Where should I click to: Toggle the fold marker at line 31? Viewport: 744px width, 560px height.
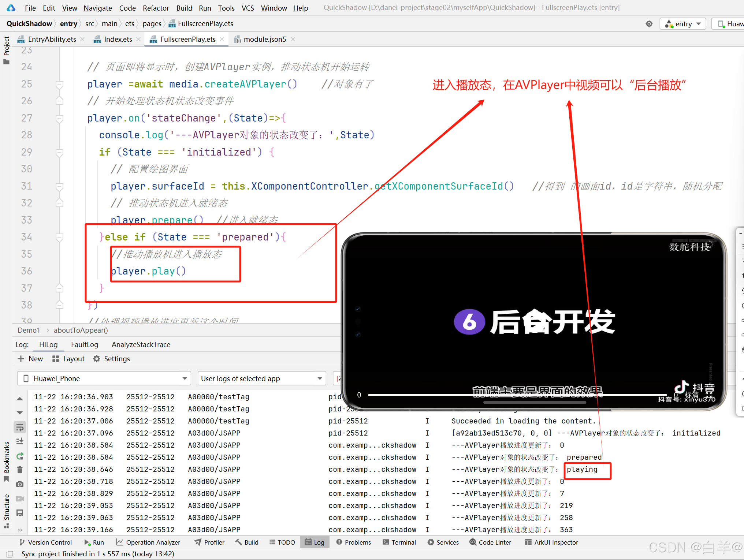(59, 186)
